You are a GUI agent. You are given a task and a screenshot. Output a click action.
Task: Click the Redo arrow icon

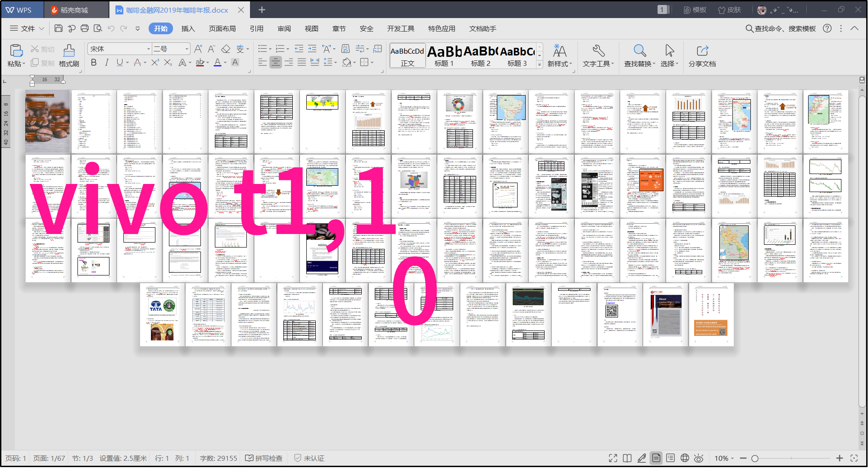tap(124, 28)
